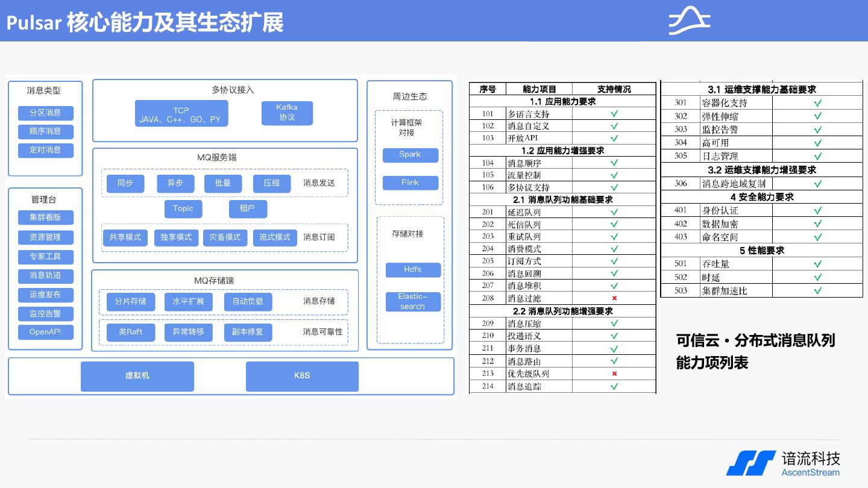Click the 租户 box
The image size is (868, 488).
[x=248, y=208]
